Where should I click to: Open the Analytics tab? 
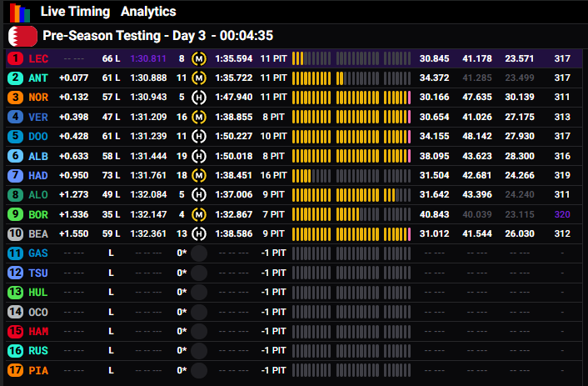(x=148, y=12)
